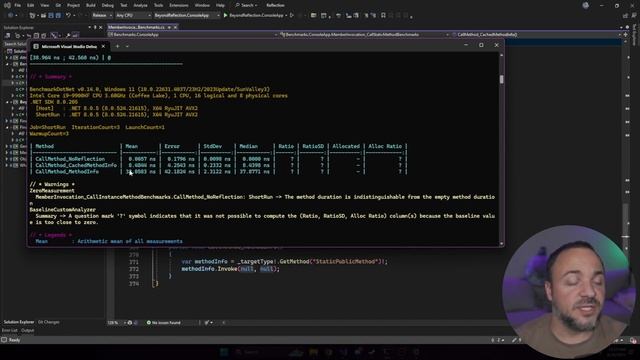Open the Debug menu
The width and height of the screenshot is (640, 360).
108,5
